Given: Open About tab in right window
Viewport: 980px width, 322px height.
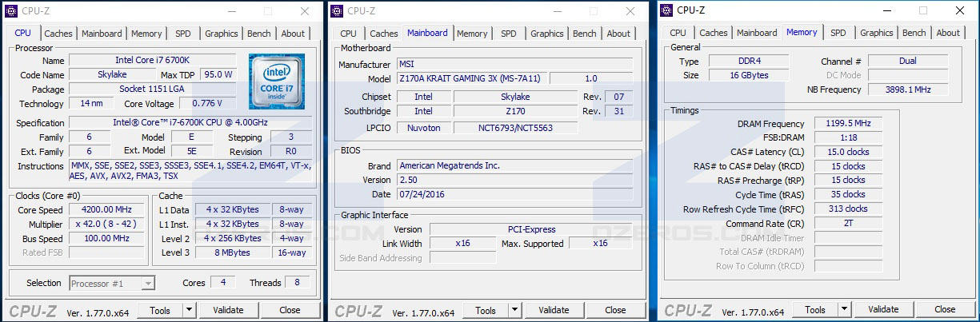Looking at the screenshot, I should (948, 33).
